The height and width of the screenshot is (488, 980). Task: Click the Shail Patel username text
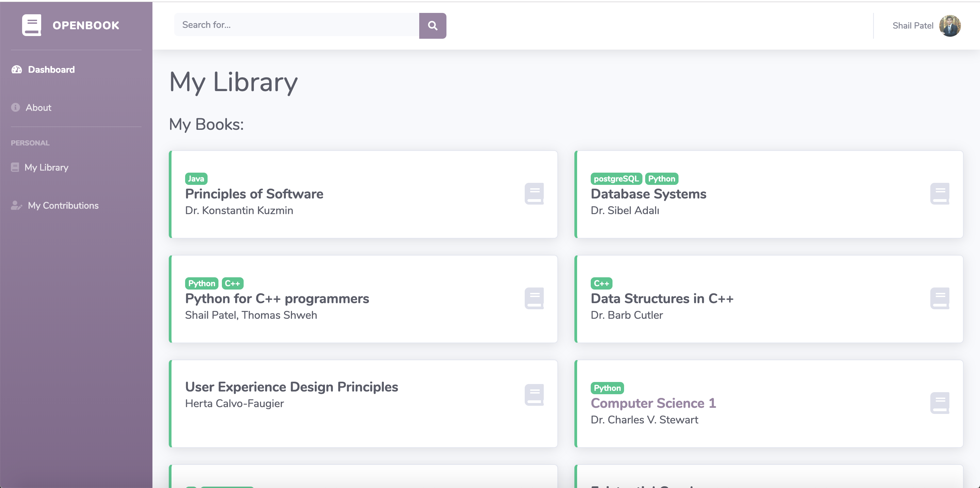pos(912,25)
